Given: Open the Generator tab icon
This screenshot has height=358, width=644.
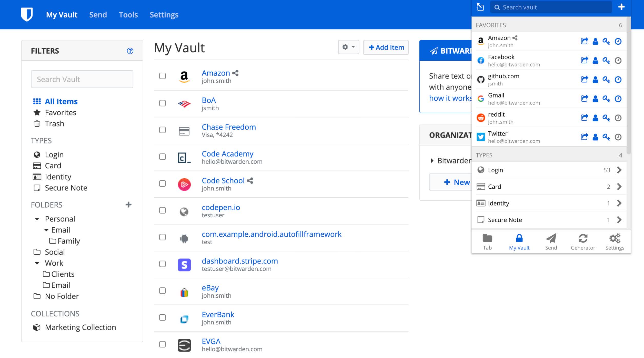Looking at the screenshot, I should tap(583, 241).
